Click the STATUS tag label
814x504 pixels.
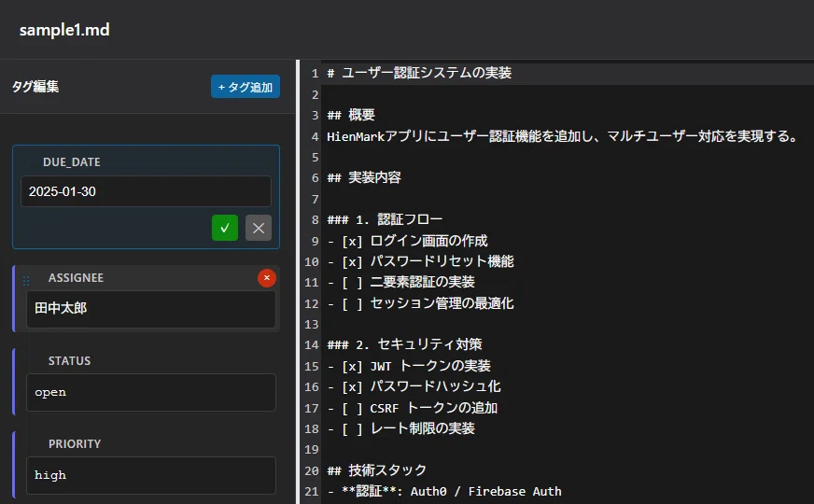tap(69, 361)
